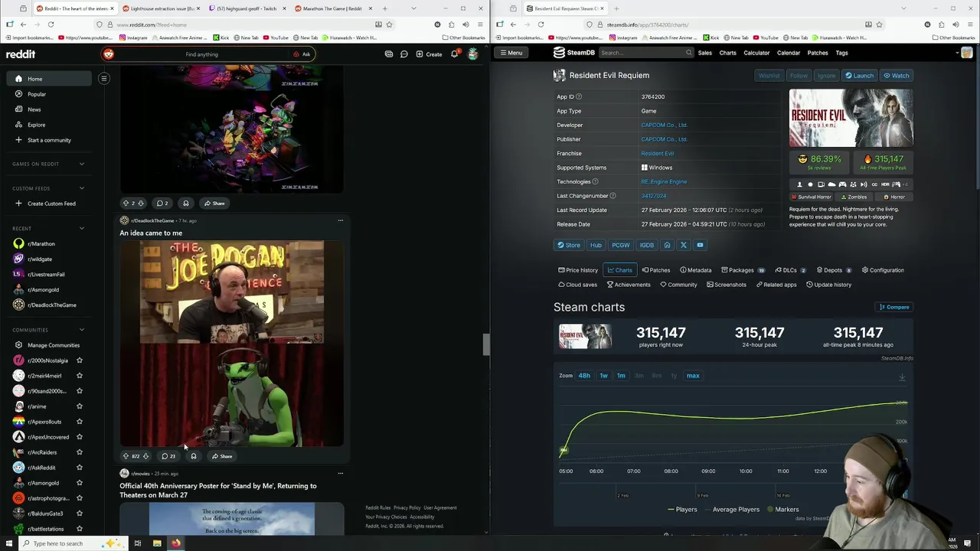The height and width of the screenshot is (551, 980).
Task: Toggle Watch for Resident Evil Requiem
Action: [896, 76]
